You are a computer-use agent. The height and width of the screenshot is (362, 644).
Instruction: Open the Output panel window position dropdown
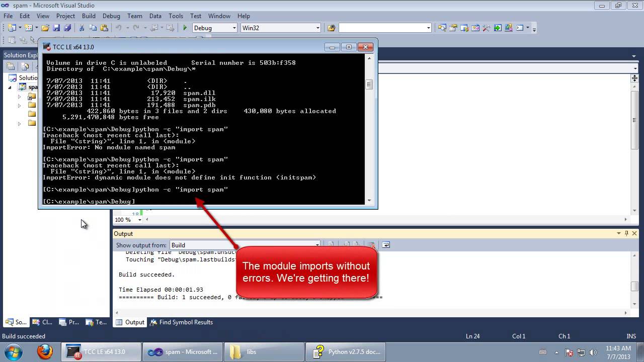point(619,233)
